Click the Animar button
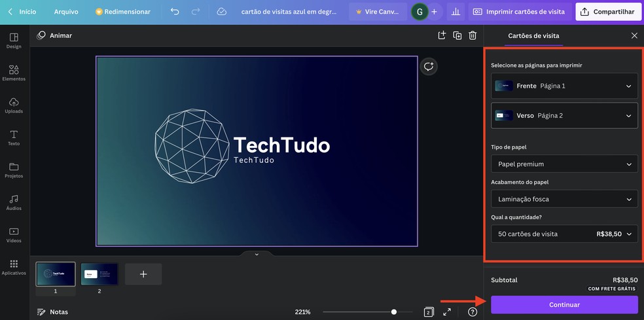This screenshot has height=320, width=644. pyautogui.click(x=54, y=36)
